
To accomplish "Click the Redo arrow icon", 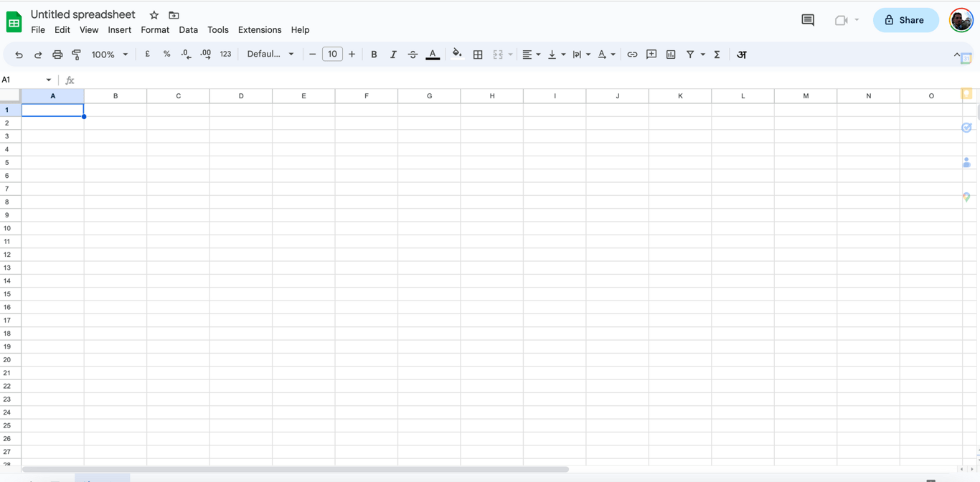I will (38, 55).
